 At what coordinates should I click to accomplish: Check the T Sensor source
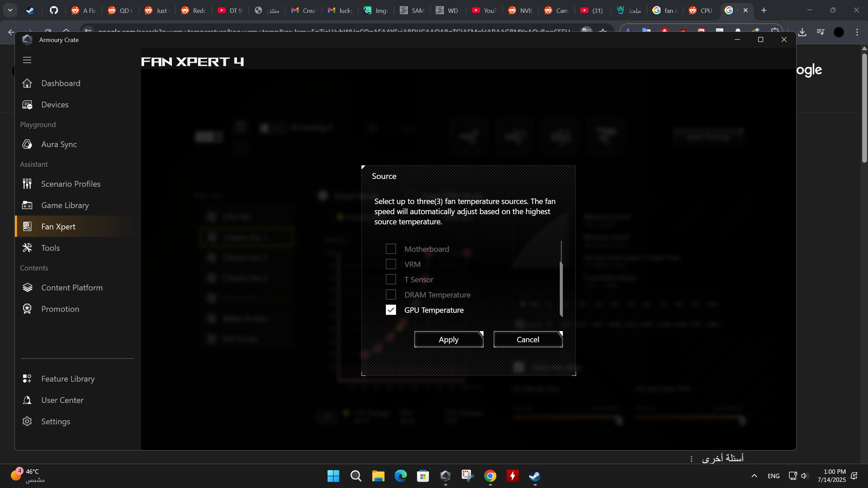pyautogui.click(x=391, y=279)
